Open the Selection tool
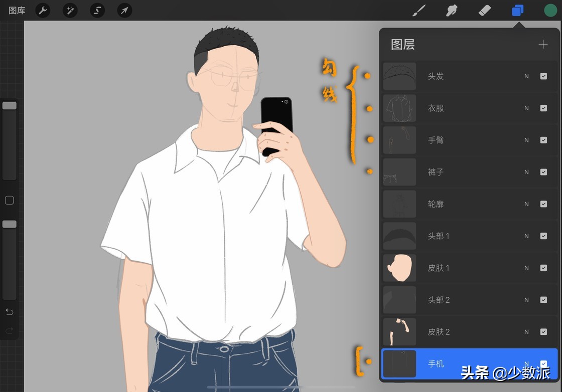 pos(97,10)
